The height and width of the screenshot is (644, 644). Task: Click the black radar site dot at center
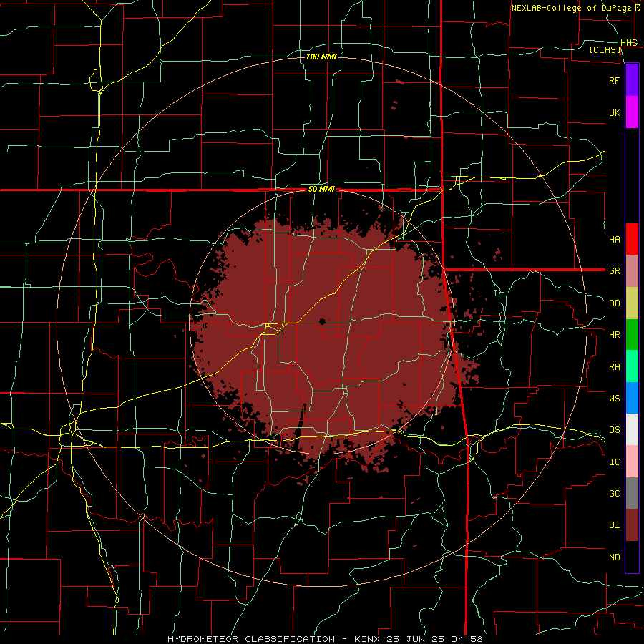click(x=322, y=321)
